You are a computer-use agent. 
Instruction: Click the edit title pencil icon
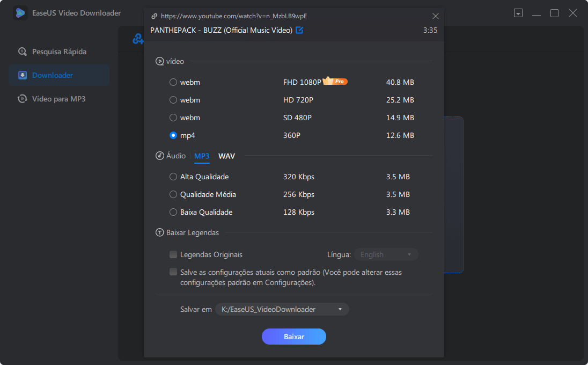(299, 30)
